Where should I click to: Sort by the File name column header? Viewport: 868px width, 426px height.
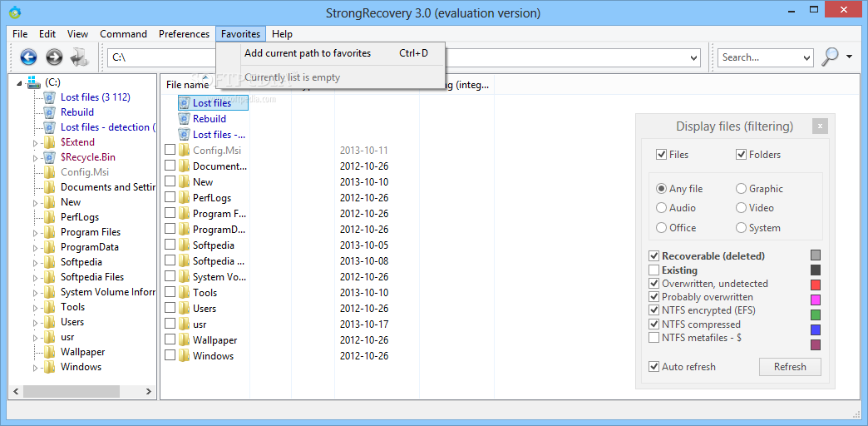(188, 85)
